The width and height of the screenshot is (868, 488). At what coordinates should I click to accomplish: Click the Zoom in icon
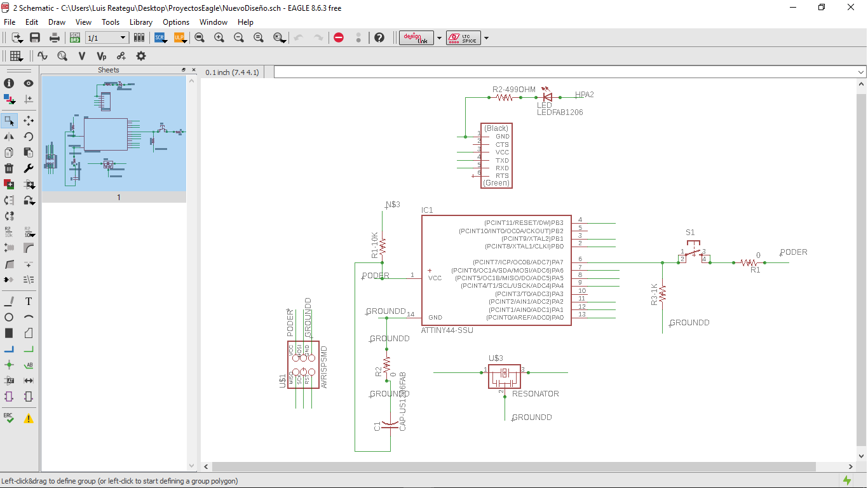pyautogui.click(x=219, y=37)
